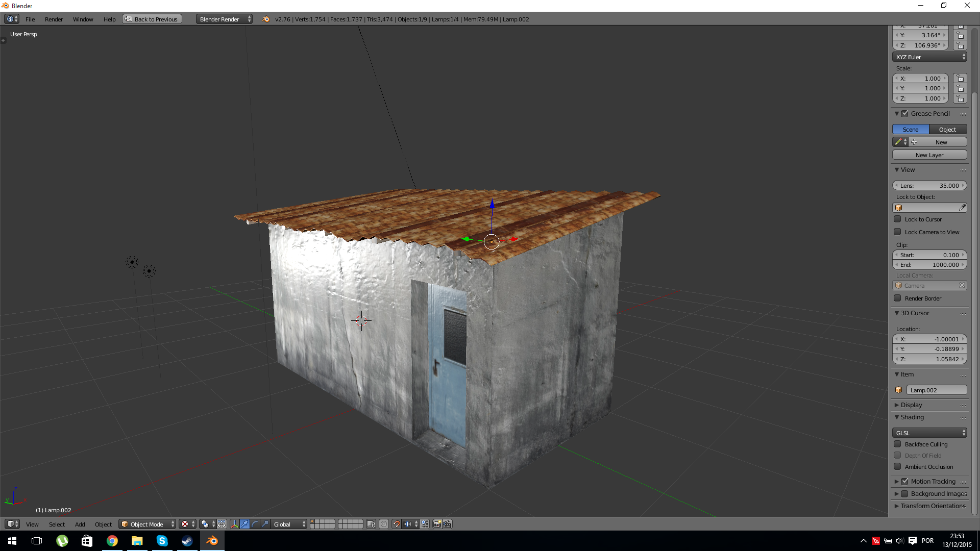Toggle the Motion Tracking checkbox
The height and width of the screenshot is (551, 980).
pos(904,482)
